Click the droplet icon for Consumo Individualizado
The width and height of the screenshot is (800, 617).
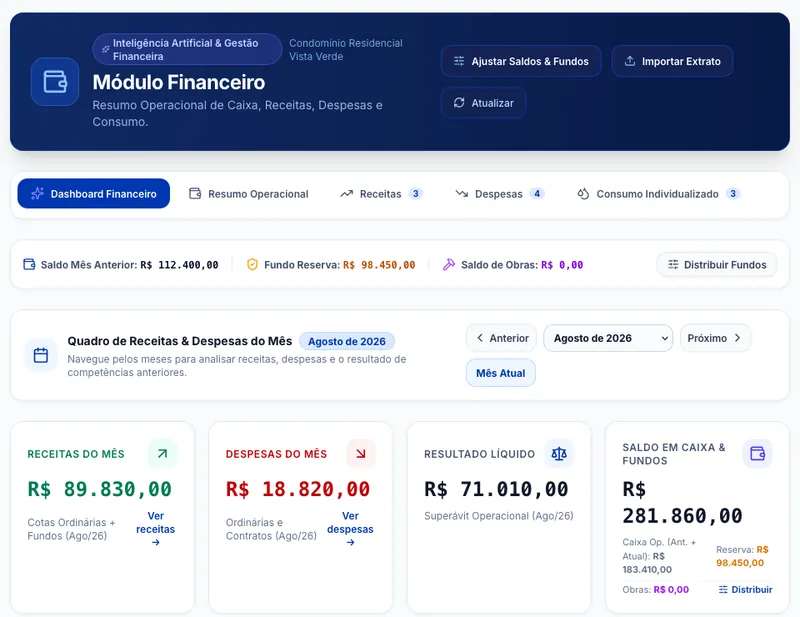[583, 193]
